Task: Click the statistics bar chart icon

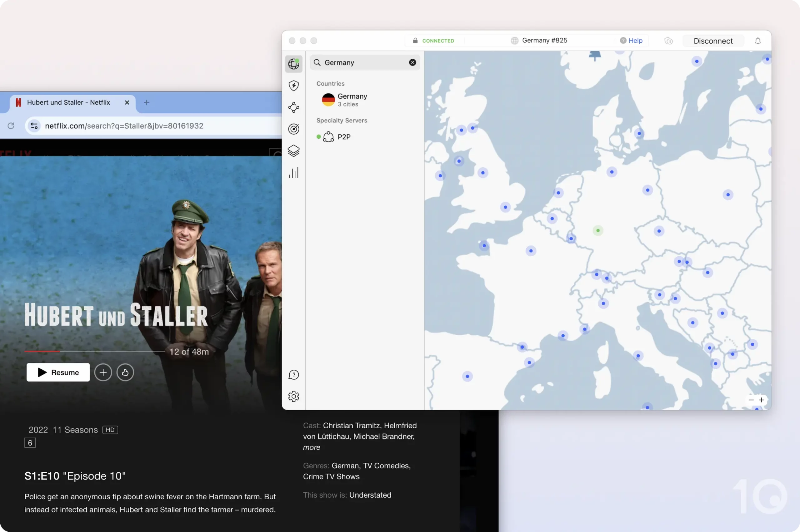Action: pos(293,173)
